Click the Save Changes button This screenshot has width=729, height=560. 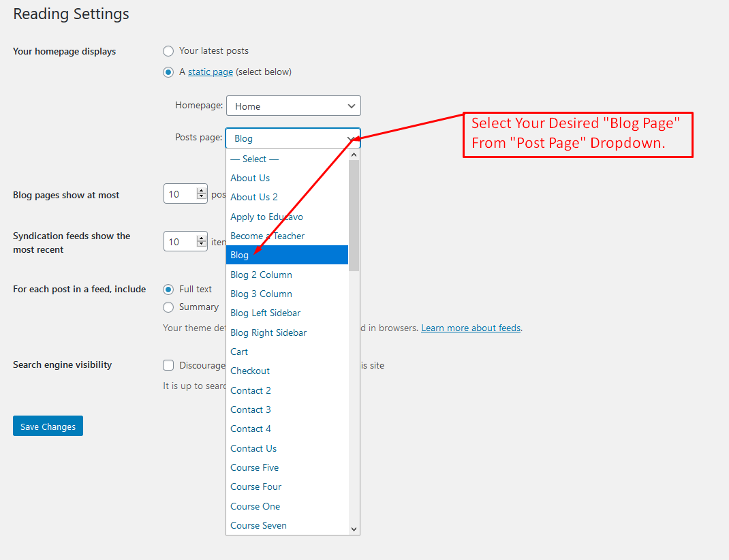48,426
